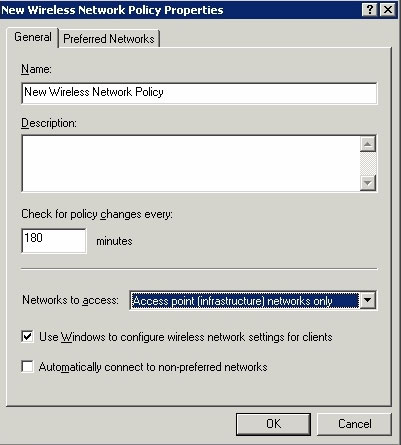This screenshot has width=401, height=445.
Task: Enable Automatically connect to non-preferred networks
Action: [x=27, y=366]
